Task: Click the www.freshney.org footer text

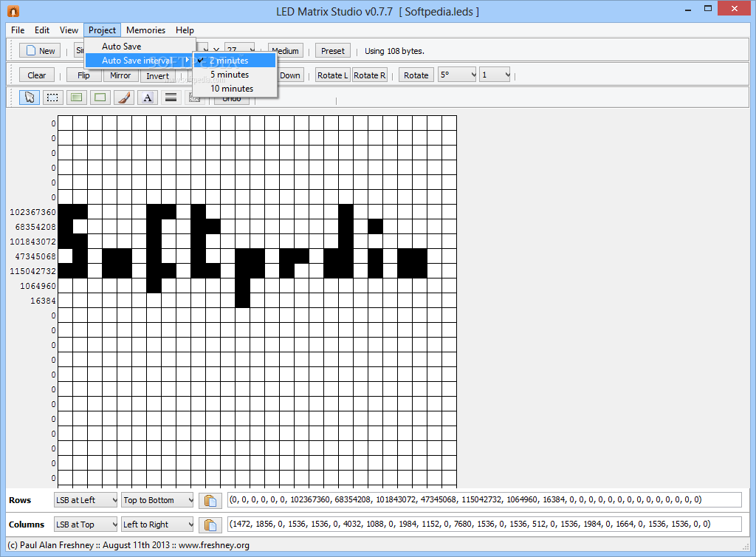Action: pos(214,545)
